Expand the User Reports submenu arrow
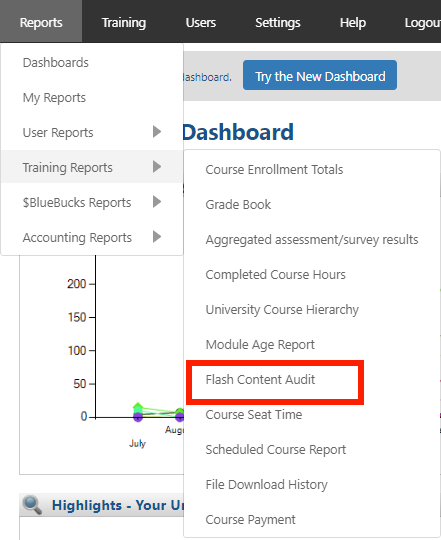441x540 pixels. pyautogui.click(x=157, y=132)
